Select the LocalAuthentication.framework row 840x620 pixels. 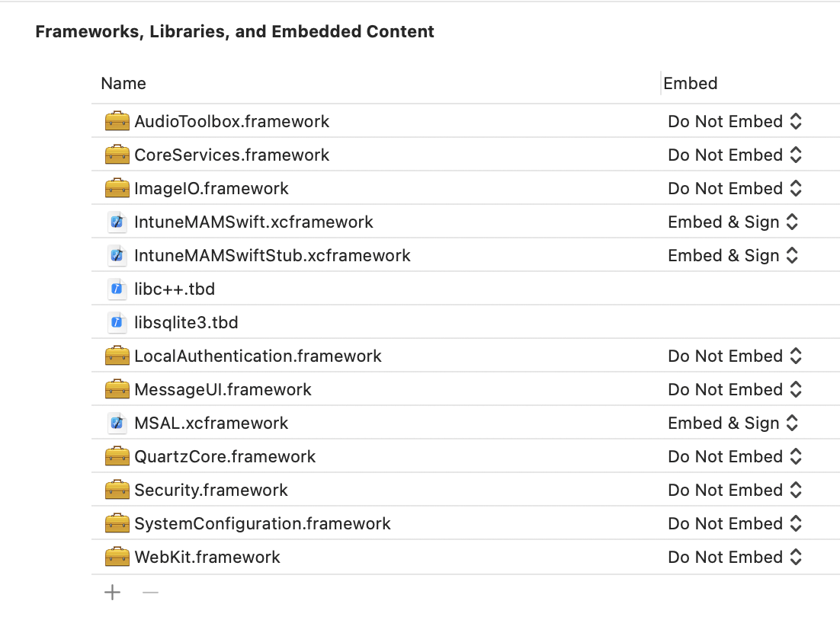point(257,356)
